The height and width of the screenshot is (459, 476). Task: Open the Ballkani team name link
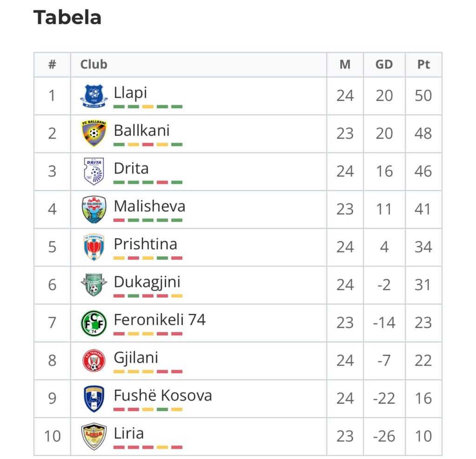click(x=141, y=131)
